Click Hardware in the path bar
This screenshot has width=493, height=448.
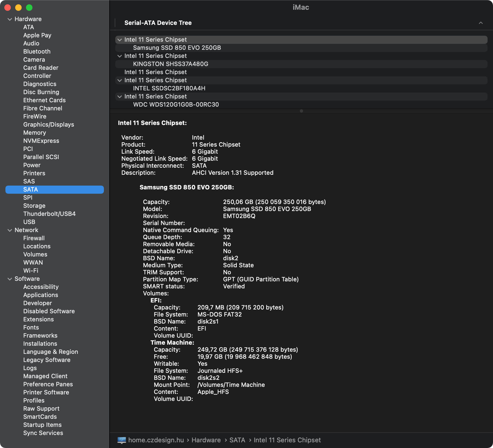click(x=206, y=440)
